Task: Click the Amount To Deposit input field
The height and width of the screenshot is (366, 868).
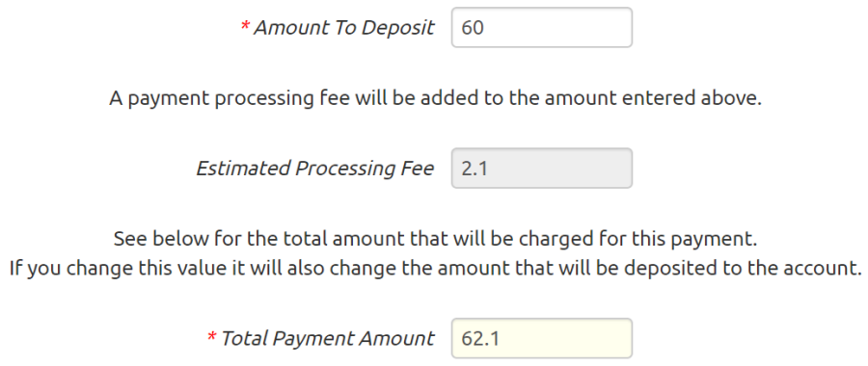Action: (541, 27)
